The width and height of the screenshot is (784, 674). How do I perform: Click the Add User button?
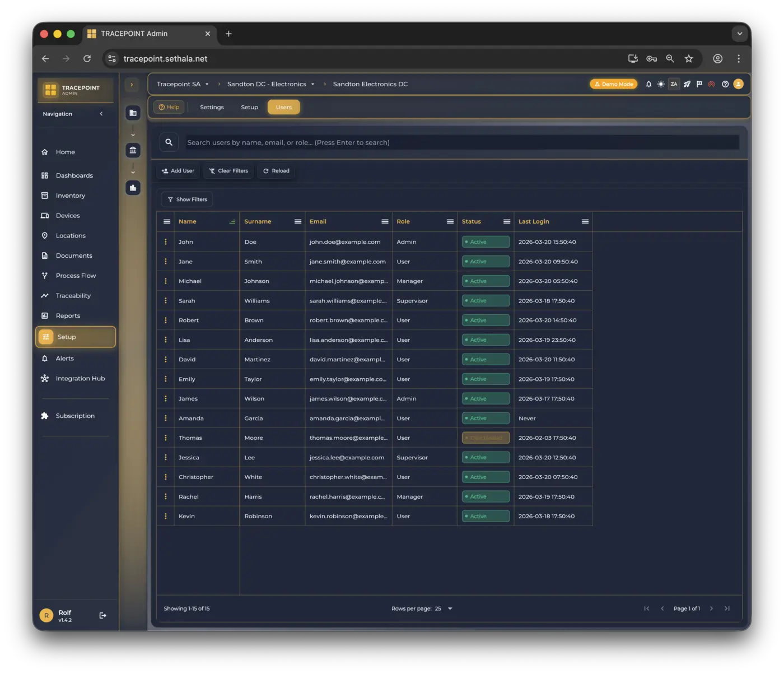[x=178, y=171]
